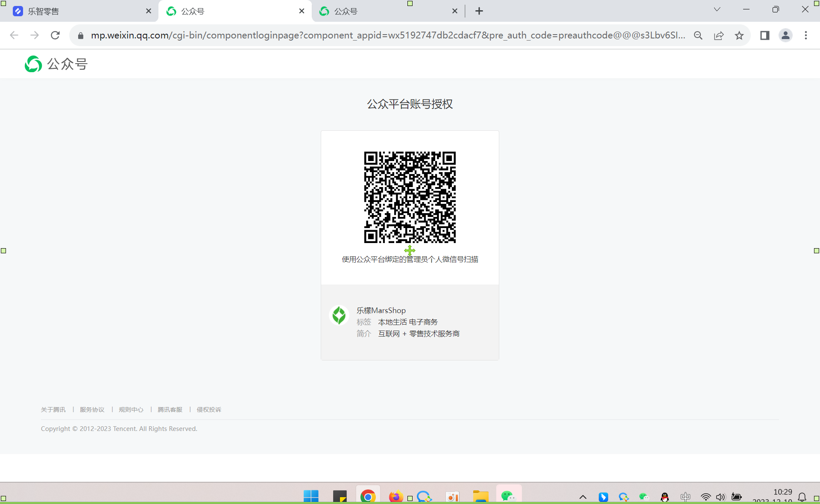
Task: Share this page icon
Action: (719, 35)
